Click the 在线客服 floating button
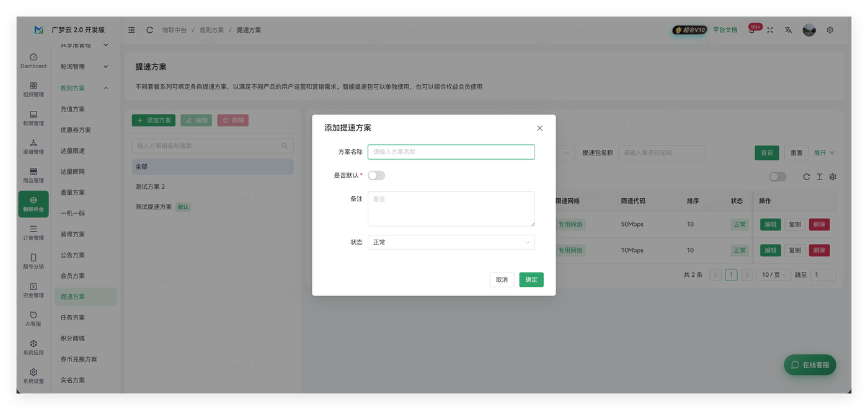 coord(810,365)
